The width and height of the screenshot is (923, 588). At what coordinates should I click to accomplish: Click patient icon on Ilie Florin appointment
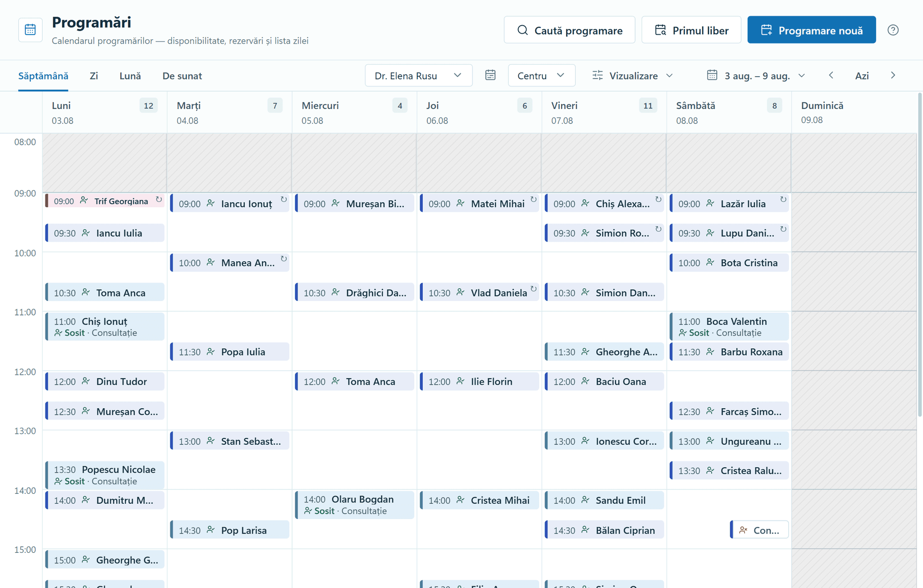tap(460, 381)
